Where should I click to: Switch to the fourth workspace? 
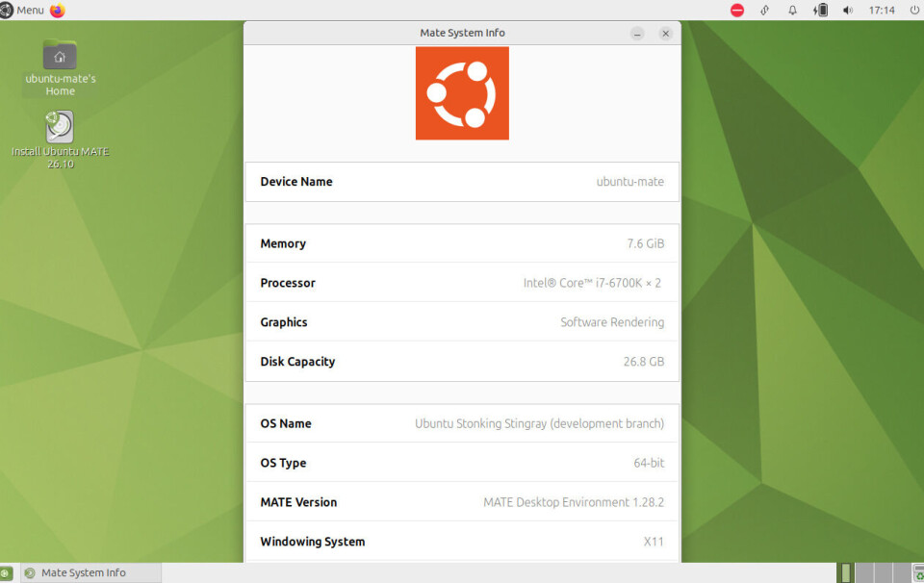tap(902, 573)
